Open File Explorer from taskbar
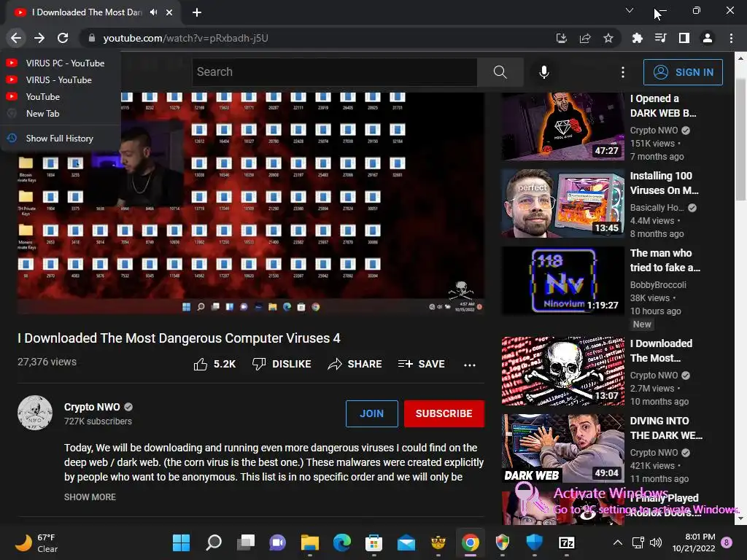The width and height of the screenshot is (747, 560). (x=309, y=542)
